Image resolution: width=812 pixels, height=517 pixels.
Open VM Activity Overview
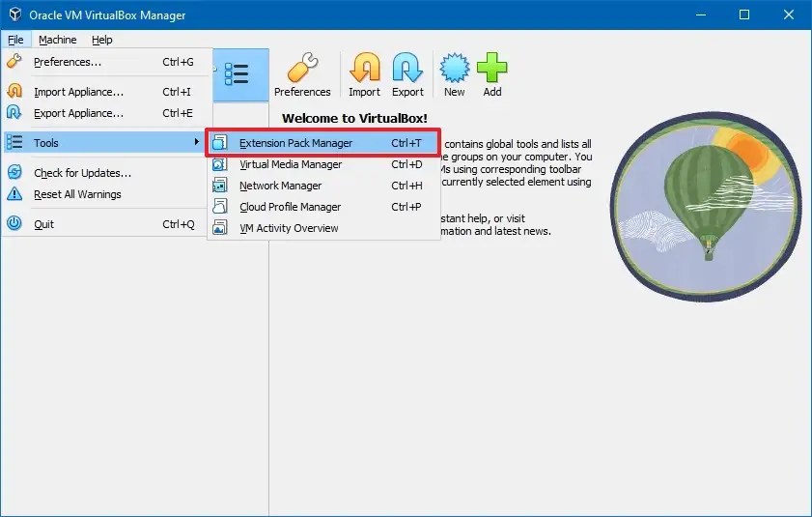323,228
